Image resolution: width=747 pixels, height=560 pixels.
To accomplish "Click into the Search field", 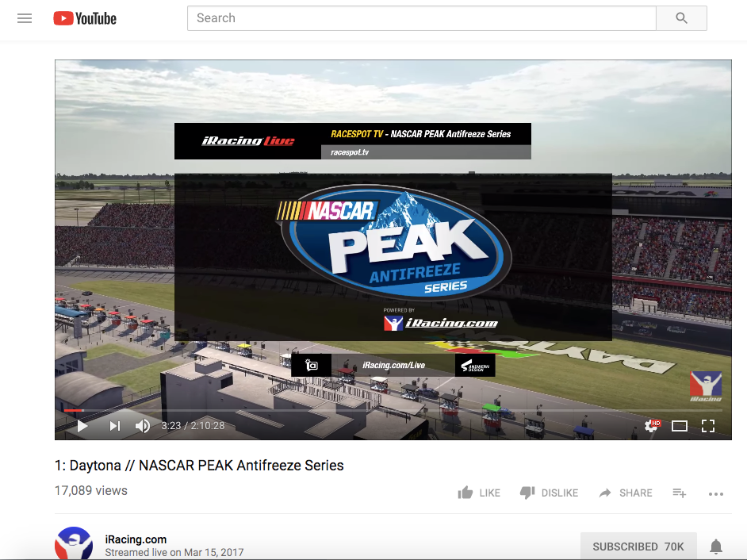I will [422, 18].
